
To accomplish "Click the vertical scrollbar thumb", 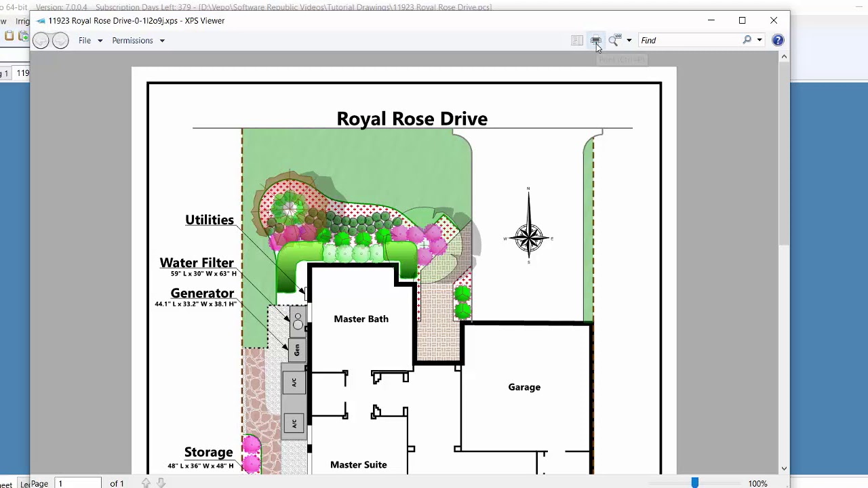I will pyautogui.click(x=785, y=155).
